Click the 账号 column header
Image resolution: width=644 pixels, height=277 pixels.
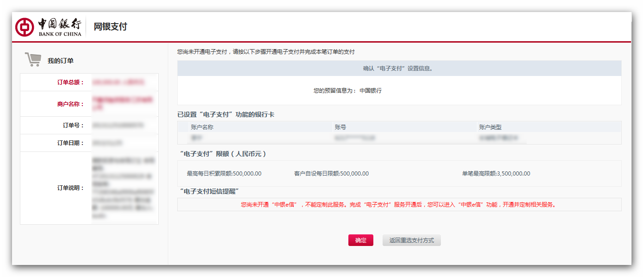[x=340, y=127]
